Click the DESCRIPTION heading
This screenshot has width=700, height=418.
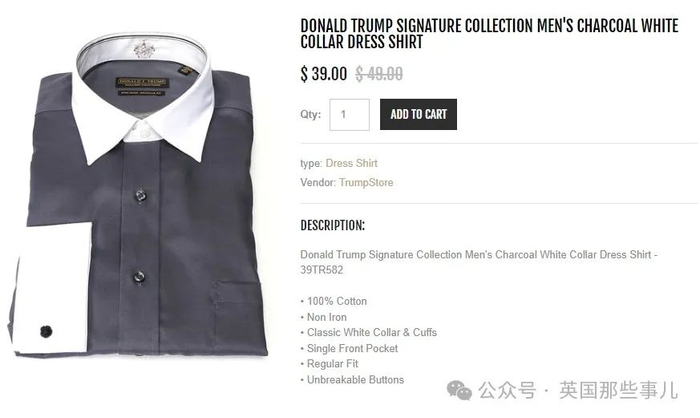[x=333, y=226]
